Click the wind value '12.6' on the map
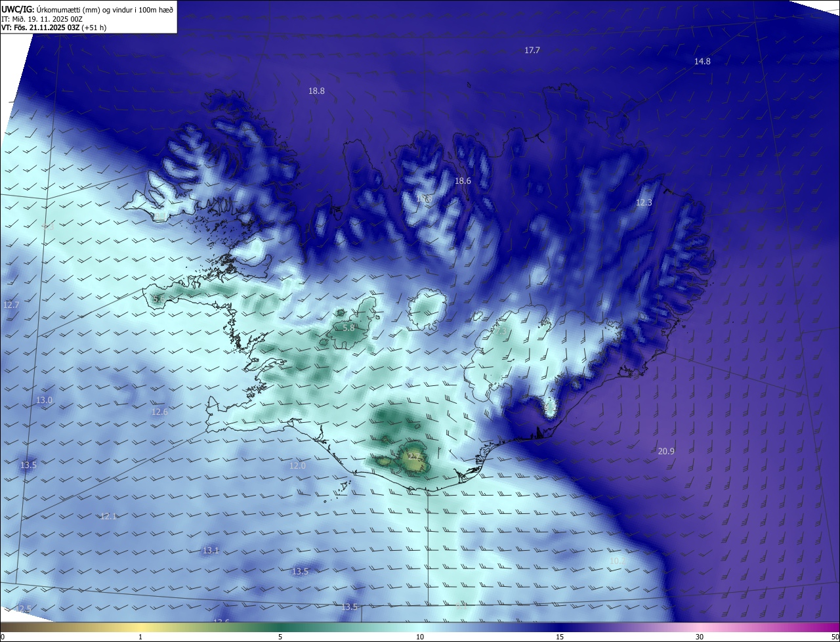840x642 pixels. point(159,412)
